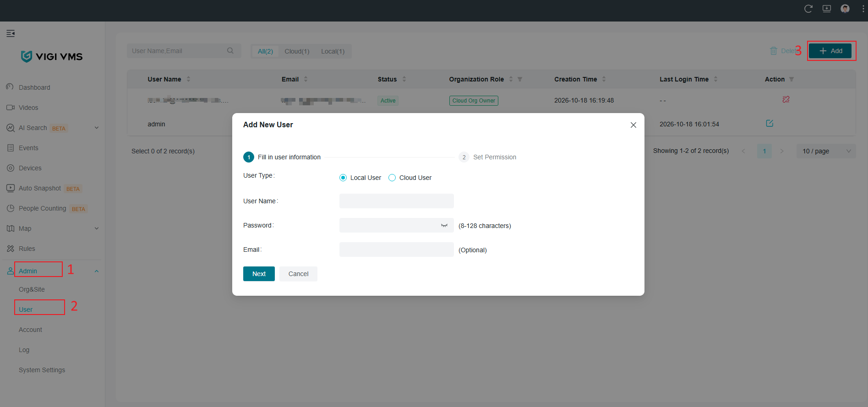
Task: Open System Settings under Admin
Action: pyautogui.click(x=42, y=370)
